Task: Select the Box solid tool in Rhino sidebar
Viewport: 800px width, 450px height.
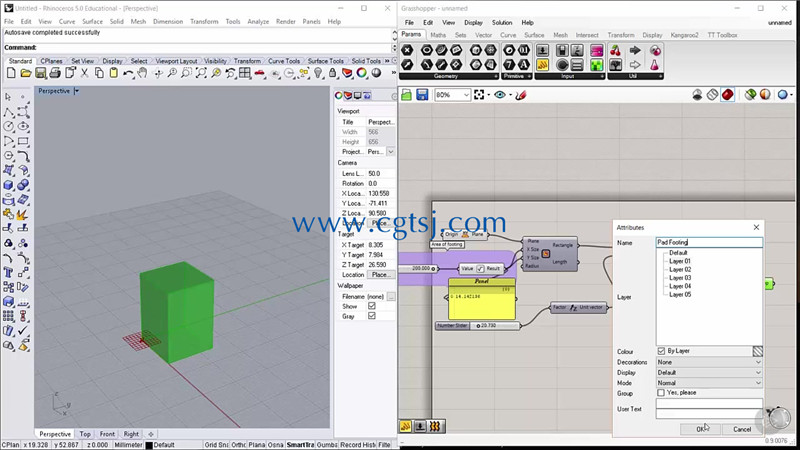Action: point(9,185)
